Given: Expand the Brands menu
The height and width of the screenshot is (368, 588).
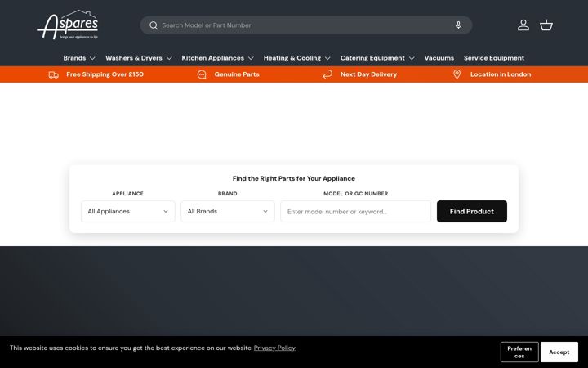Looking at the screenshot, I should coord(79,58).
